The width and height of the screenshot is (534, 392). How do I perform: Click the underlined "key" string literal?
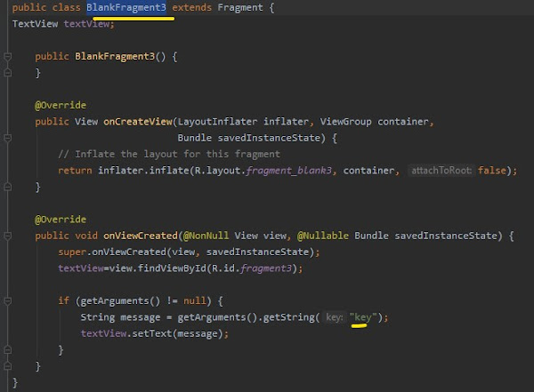(364, 317)
